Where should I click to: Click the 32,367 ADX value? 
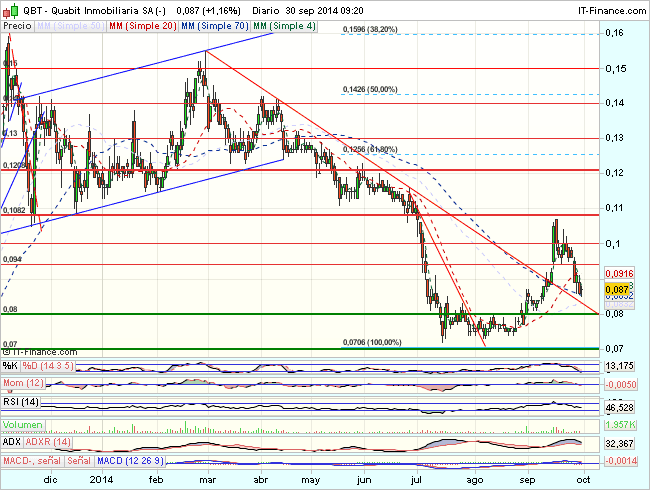(x=619, y=444)
